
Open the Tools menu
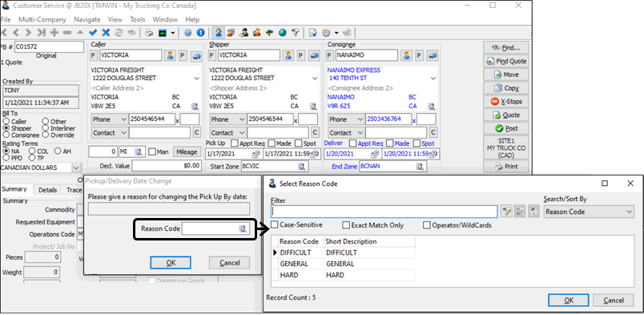[x=138, y=19]
